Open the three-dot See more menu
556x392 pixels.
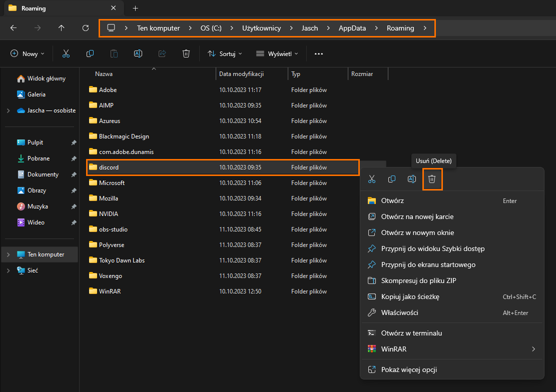(x=319, y=54)
